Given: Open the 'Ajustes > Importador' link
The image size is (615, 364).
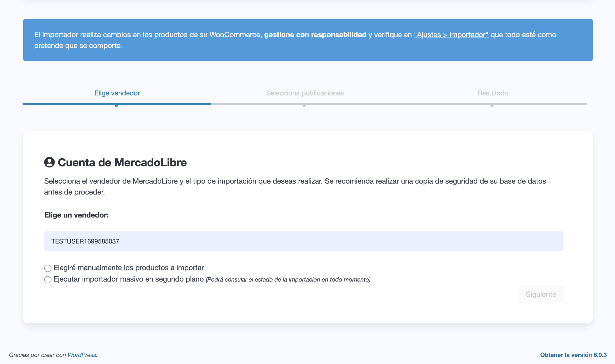Looking at the screenshot, I should tap(451, 35).
